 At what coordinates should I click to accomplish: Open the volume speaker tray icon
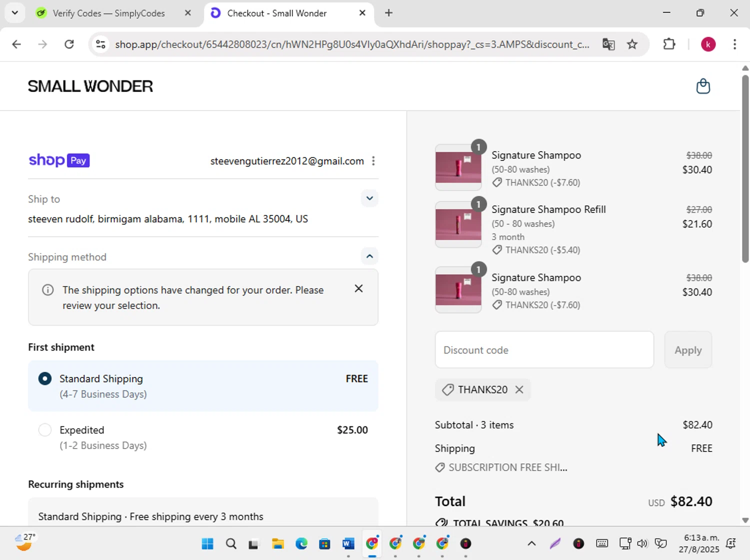click(642, 543)
